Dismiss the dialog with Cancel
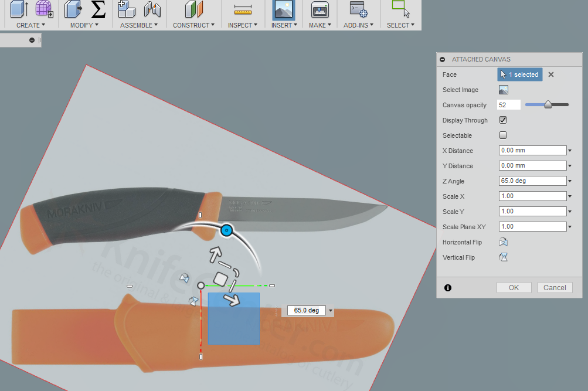The width and height of the screenshot is (588, 391). 555,287
